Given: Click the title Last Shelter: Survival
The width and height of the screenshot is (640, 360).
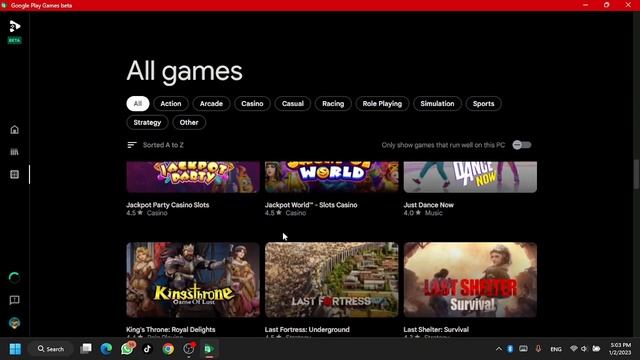Looking at the screenshot, I should pyautogui.click(x=436, y=329).
